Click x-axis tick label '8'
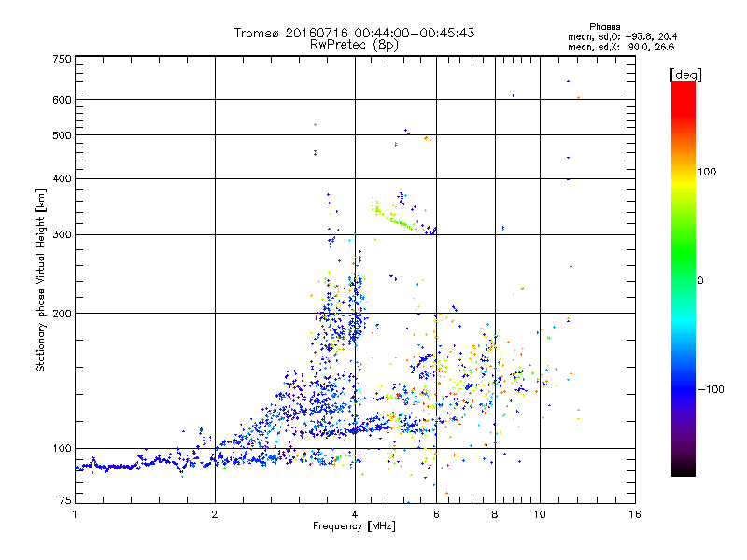The width and height of the screenshot is (747, 560). click(x=495, y=514)
